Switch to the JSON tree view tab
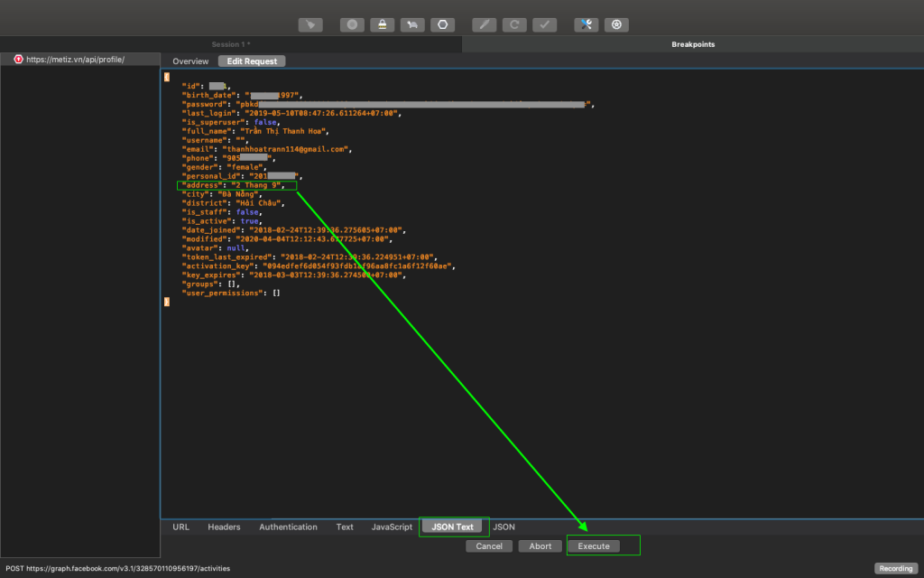The image size is (924, 578). pos(504,527)
